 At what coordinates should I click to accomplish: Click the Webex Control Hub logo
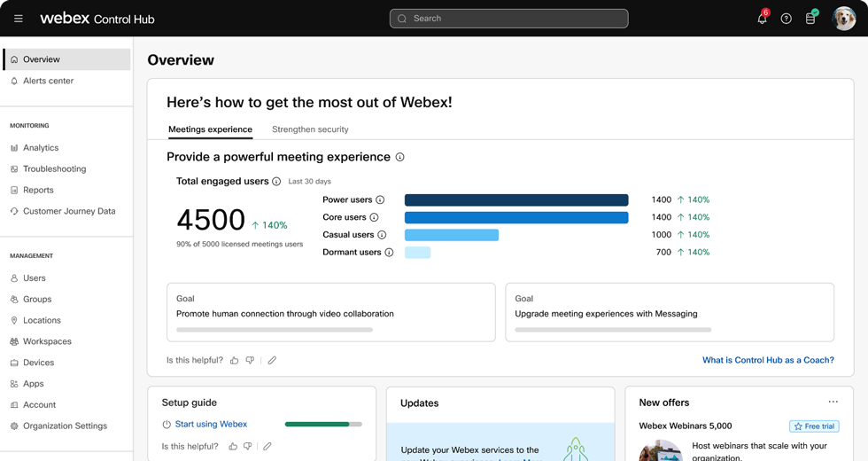tap(97, 19)
